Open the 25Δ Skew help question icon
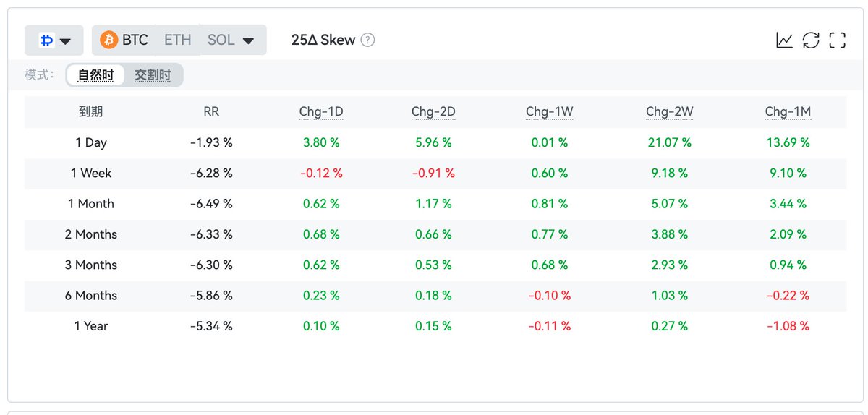Image resolution: width=868 pixels, height=415 pixels. (x=367, y=40)
